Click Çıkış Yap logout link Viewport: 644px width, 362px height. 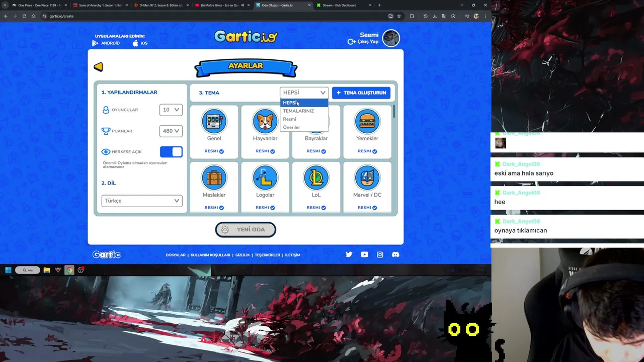363,42
